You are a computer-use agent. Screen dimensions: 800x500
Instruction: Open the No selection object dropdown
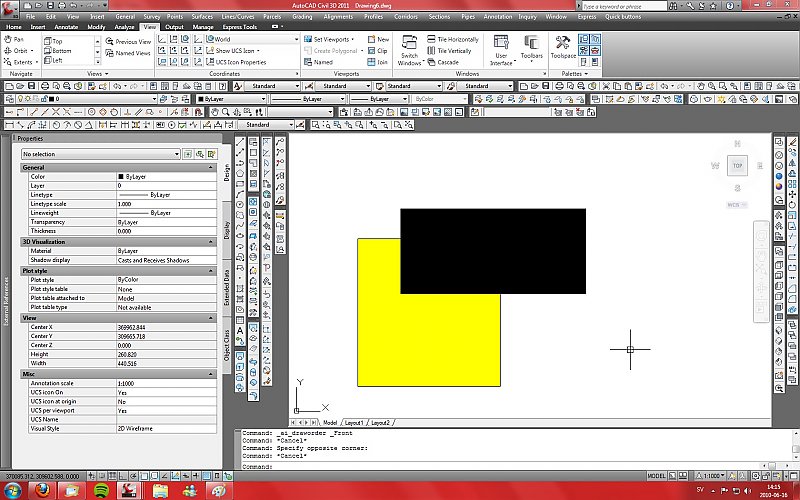coord(101,154)
